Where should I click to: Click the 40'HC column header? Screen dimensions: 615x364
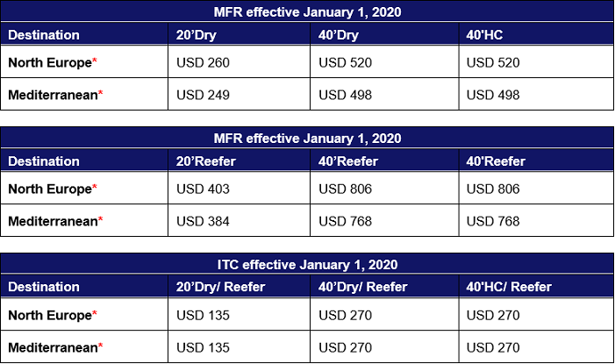(484, 35)
